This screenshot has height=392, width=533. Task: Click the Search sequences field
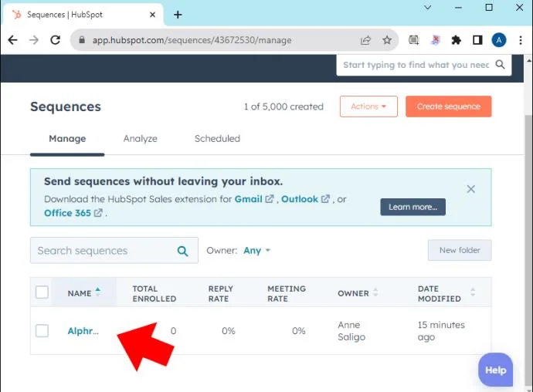[114, 250]
